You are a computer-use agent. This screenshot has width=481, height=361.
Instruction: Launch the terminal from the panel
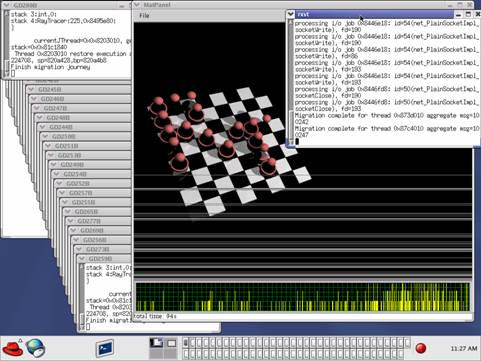(x=105, y=348)
